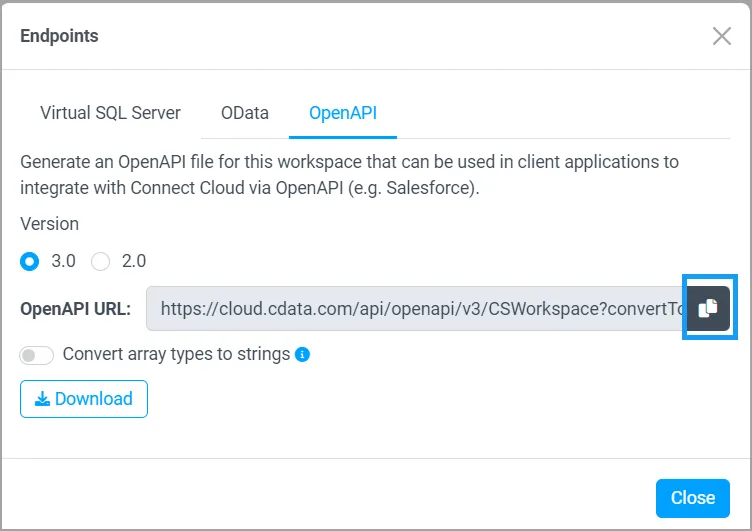Click the "Endpoints" dialog title

click(59, 36)
